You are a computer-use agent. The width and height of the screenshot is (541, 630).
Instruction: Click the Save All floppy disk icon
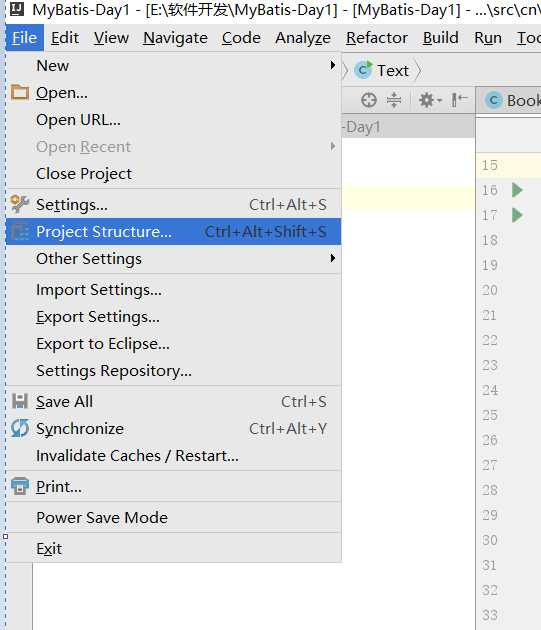pos(20,401)
